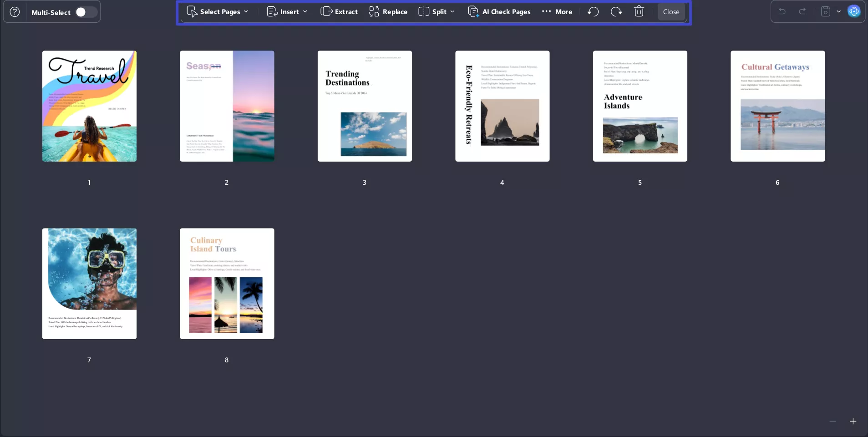Expand the Insert dropdown chevron

[305, 12]
